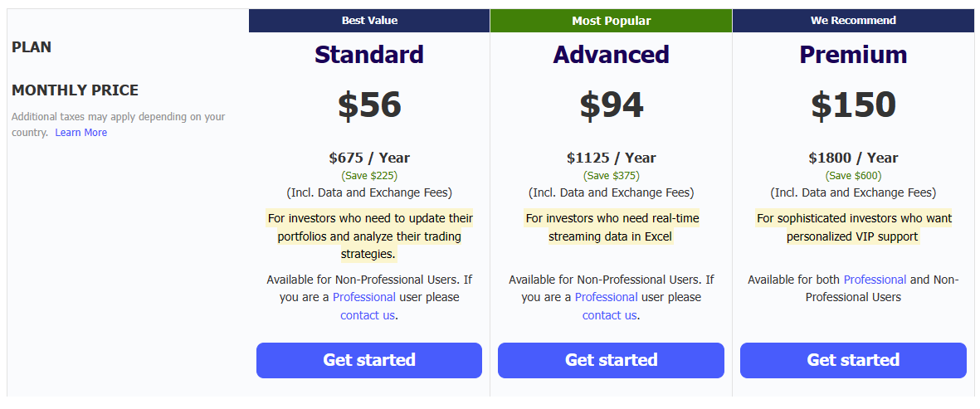980x409 pixels.
Task: Select the Standard plan heading
Action: (x=369, y=55)
